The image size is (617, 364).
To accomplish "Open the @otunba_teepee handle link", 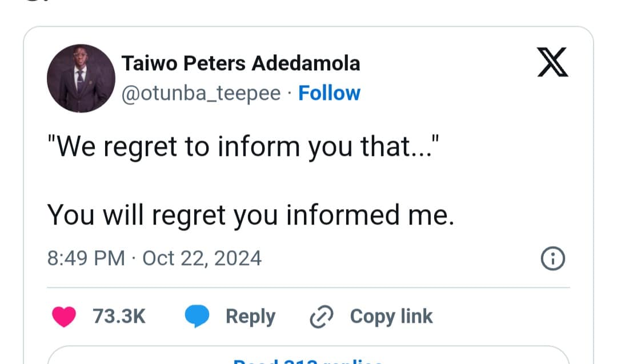I will pyautogui.click(x=201, y=93).
